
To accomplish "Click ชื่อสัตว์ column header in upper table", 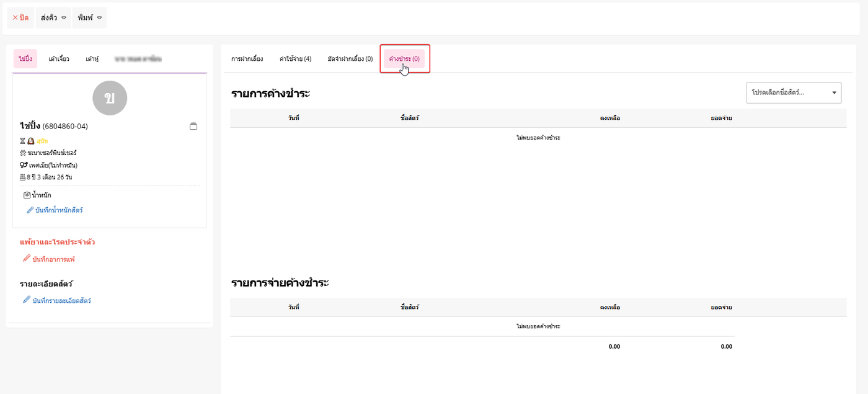I will pos(410,118).
